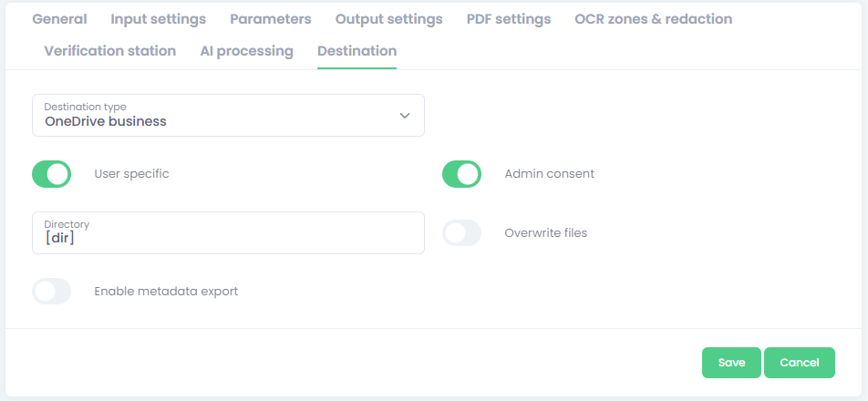Click the Enable metadata export label
Image resolution: width=868 pixels, height=401 pixels.
[166, 292]
